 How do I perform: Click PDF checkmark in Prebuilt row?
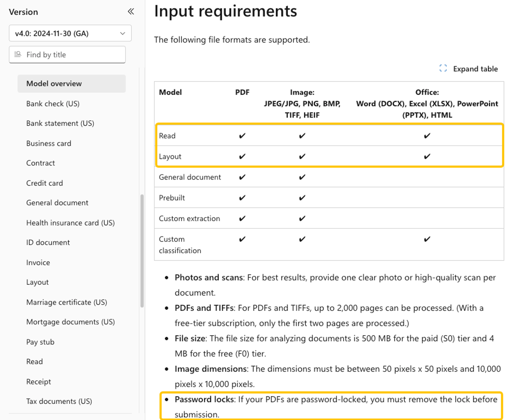242,198
